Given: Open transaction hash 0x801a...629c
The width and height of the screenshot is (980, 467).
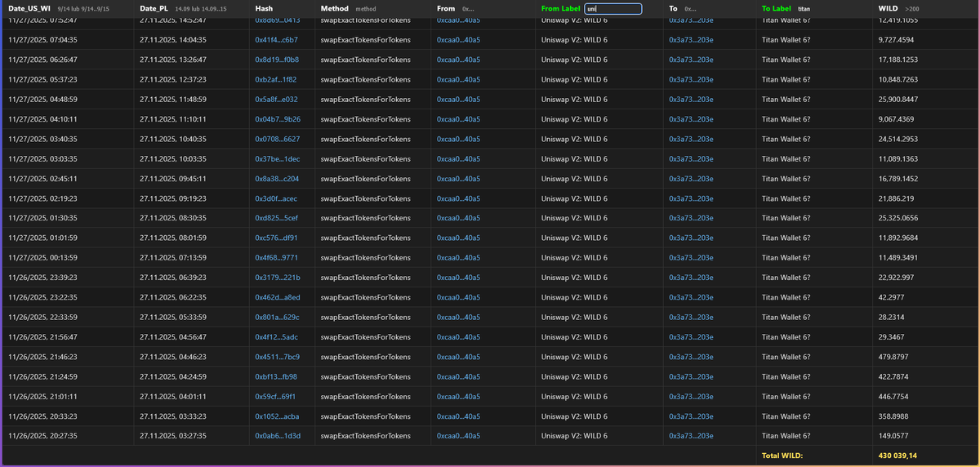Looking at the screenshot, I should click(x=278, y=317).
